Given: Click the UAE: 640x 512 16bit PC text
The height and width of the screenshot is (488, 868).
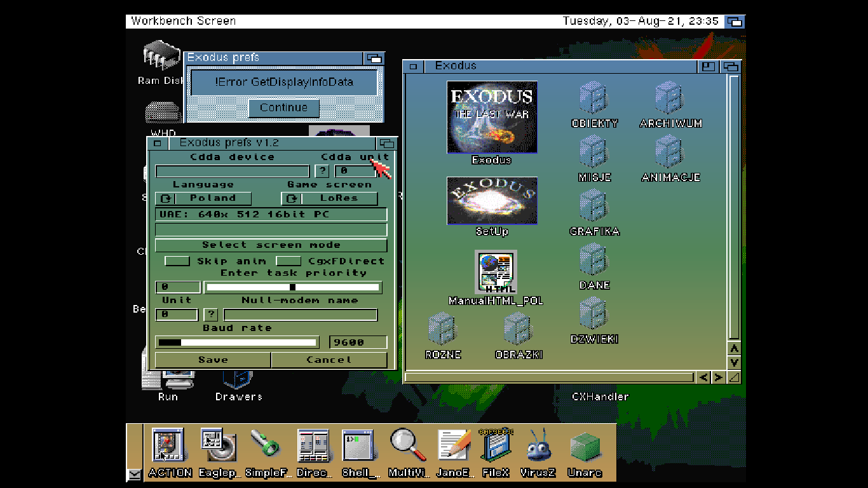Looking at the screenshot, I should tap(245, 215).
